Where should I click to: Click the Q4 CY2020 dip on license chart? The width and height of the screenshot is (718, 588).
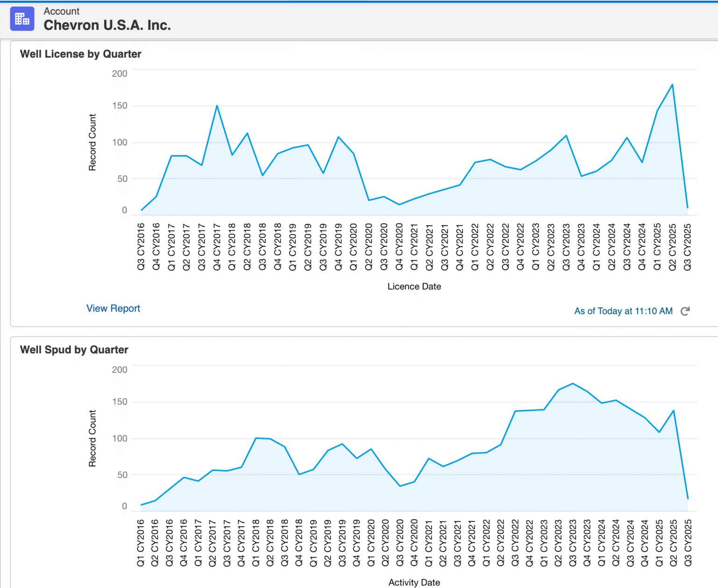click(399, 204)
